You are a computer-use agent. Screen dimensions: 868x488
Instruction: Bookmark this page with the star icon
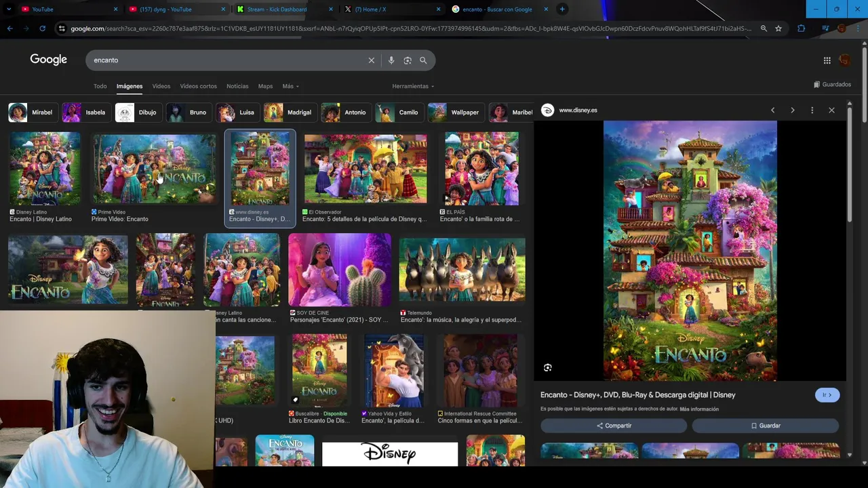778,28
